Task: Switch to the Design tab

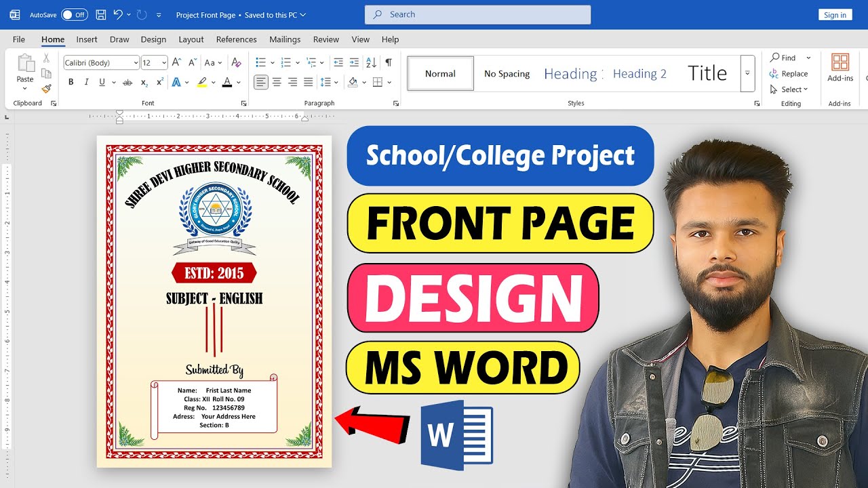Action: tap(153, 39)
